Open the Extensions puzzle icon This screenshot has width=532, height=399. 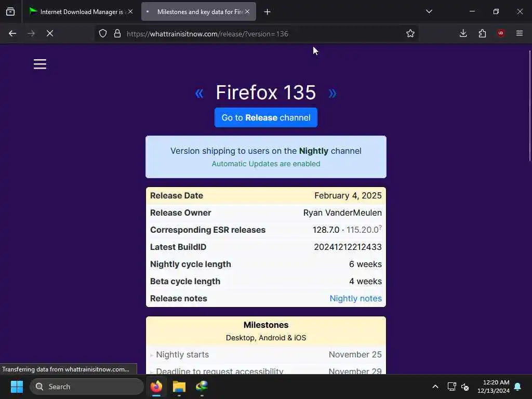point(482,33)
